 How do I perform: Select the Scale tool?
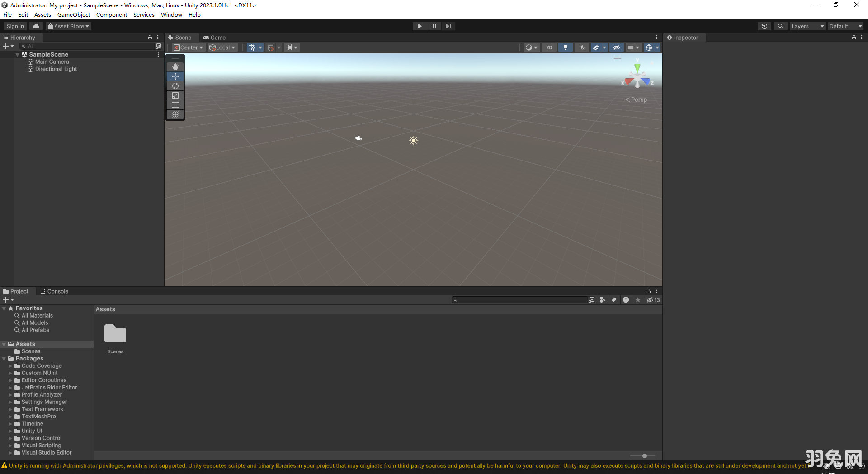175,95
